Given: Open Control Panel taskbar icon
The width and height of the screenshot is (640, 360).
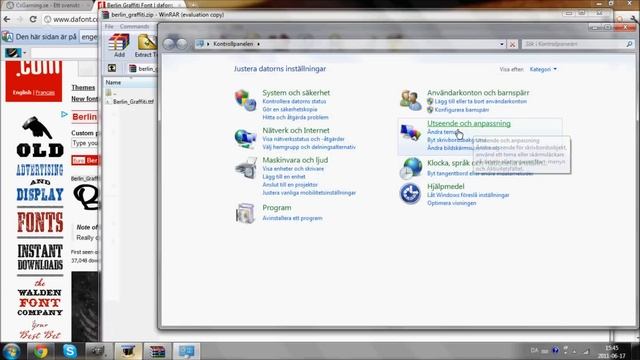Looking at the screenshot, I should click(x=187, y=351).
